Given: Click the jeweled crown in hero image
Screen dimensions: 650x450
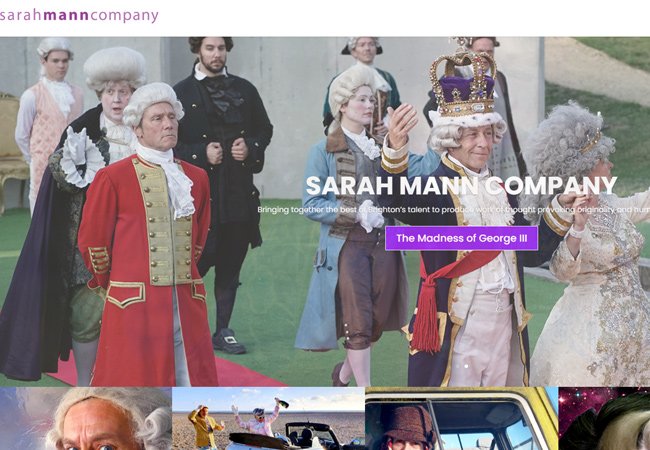Looking at the screenshot, I should [x=463, y=81].
